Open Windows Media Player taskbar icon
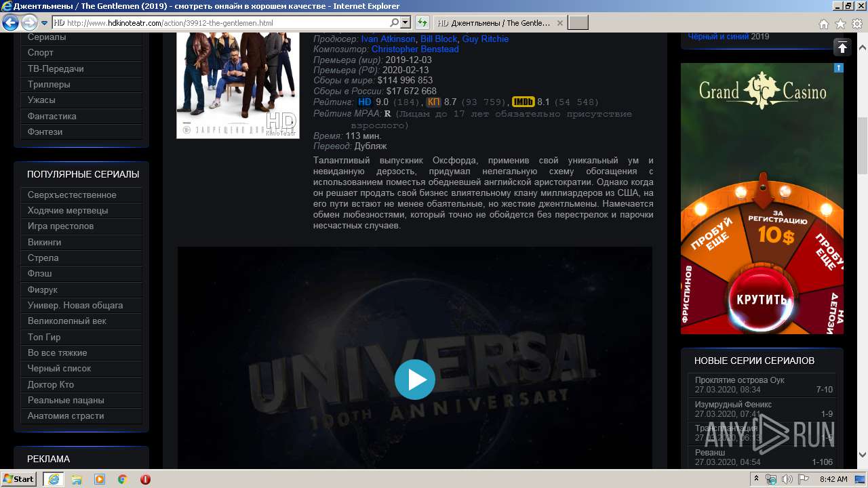 [x=100, y=479]
